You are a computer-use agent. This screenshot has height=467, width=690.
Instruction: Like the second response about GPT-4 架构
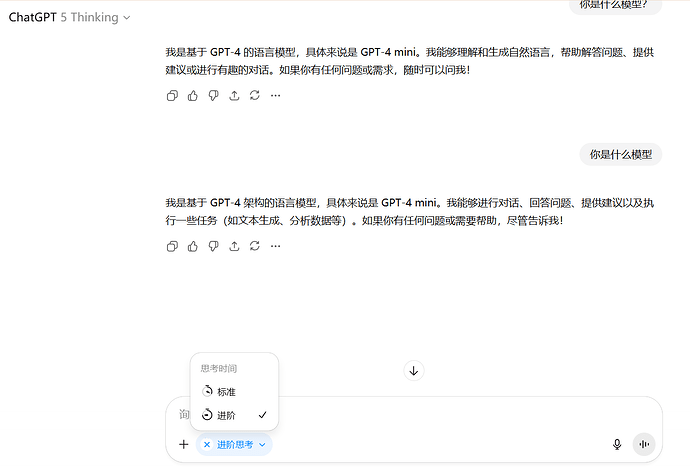click(x=193, y=246)
